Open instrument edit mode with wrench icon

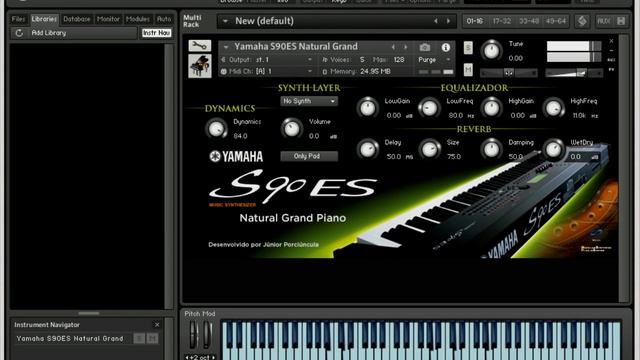(200, 46)
